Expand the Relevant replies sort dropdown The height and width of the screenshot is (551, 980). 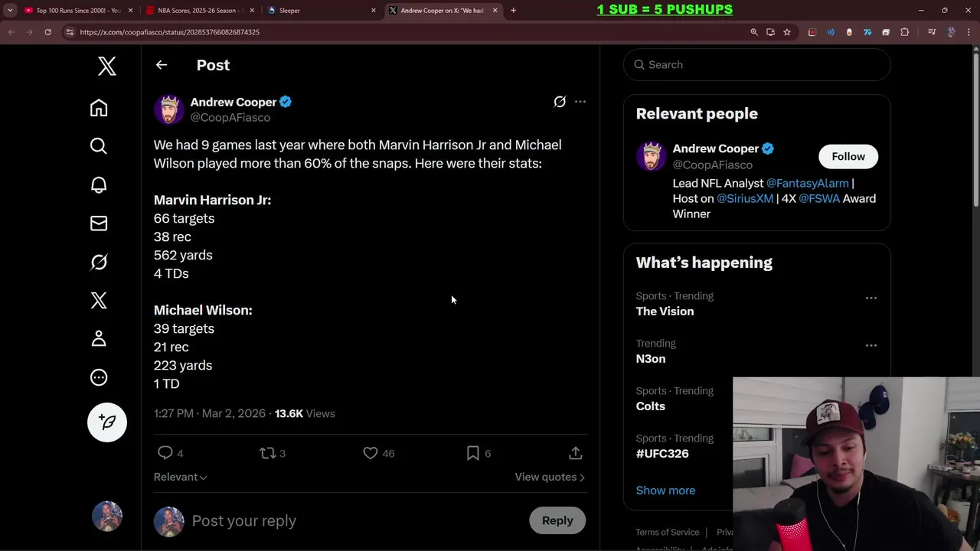[x=180, y=477]
